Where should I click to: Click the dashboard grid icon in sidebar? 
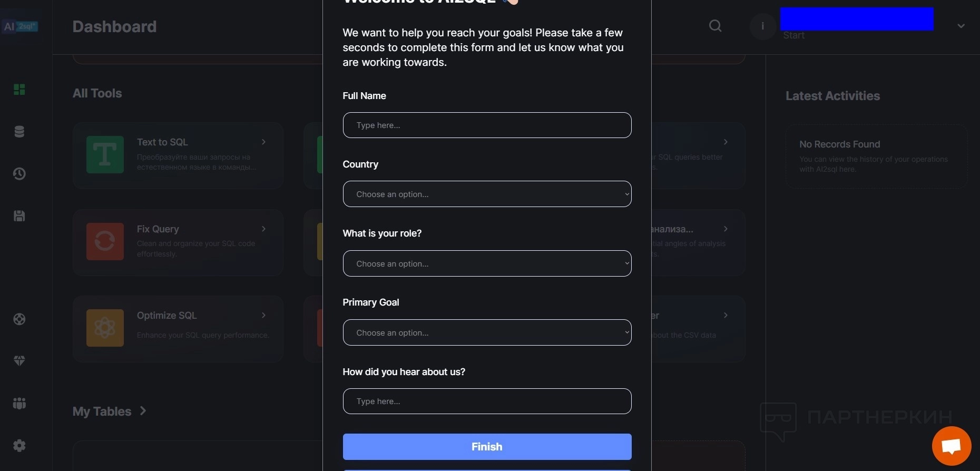click(x=19, y=90)
